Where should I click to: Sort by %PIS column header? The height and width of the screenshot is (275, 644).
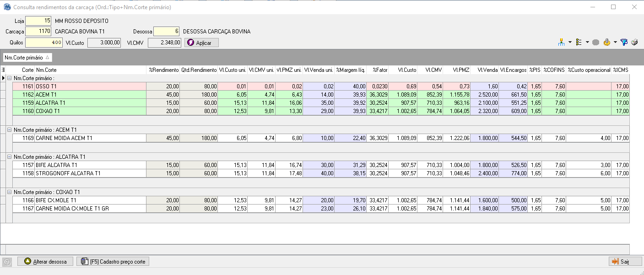click(x=535, y=70)
